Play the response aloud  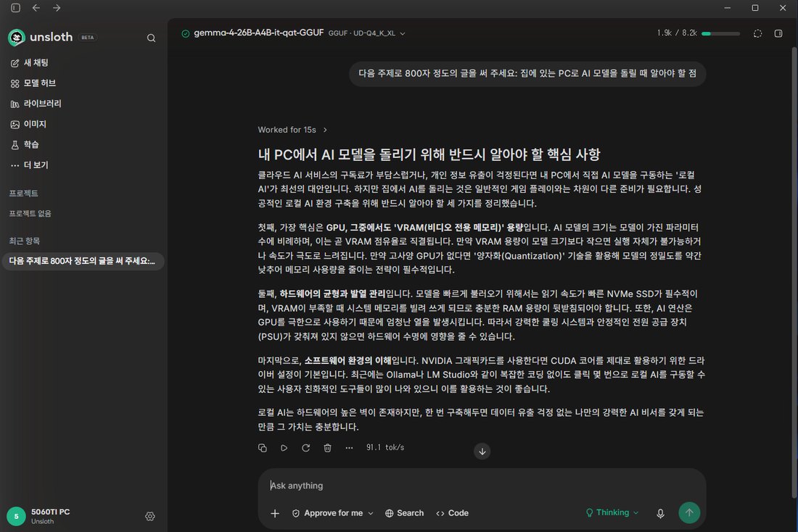tap(284, 448)
